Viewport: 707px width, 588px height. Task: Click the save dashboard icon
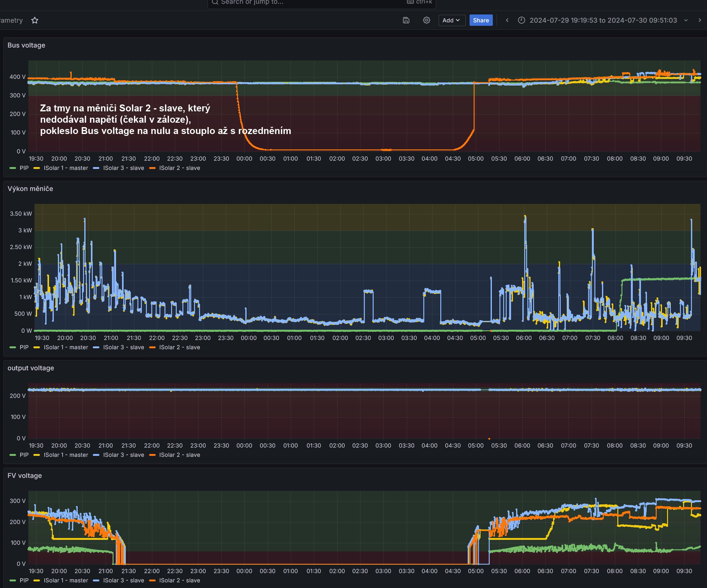pos(406,20)
